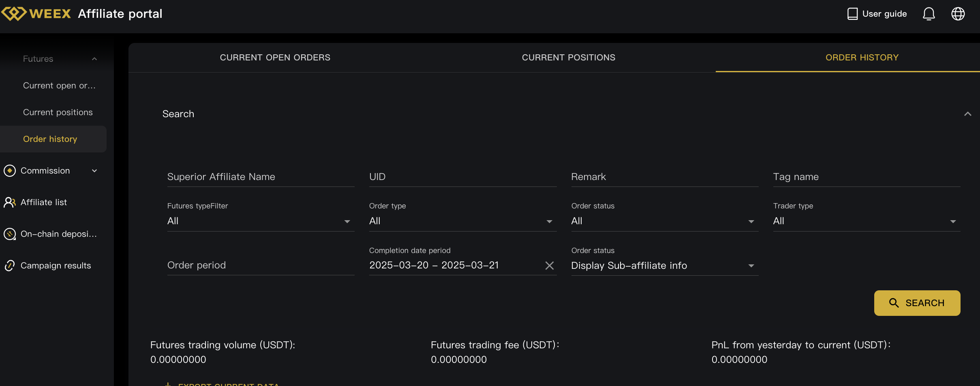Image resolution: width=980 pixels, height=386 pixels.
Task: Open the language globe selector
Action: 958,14
